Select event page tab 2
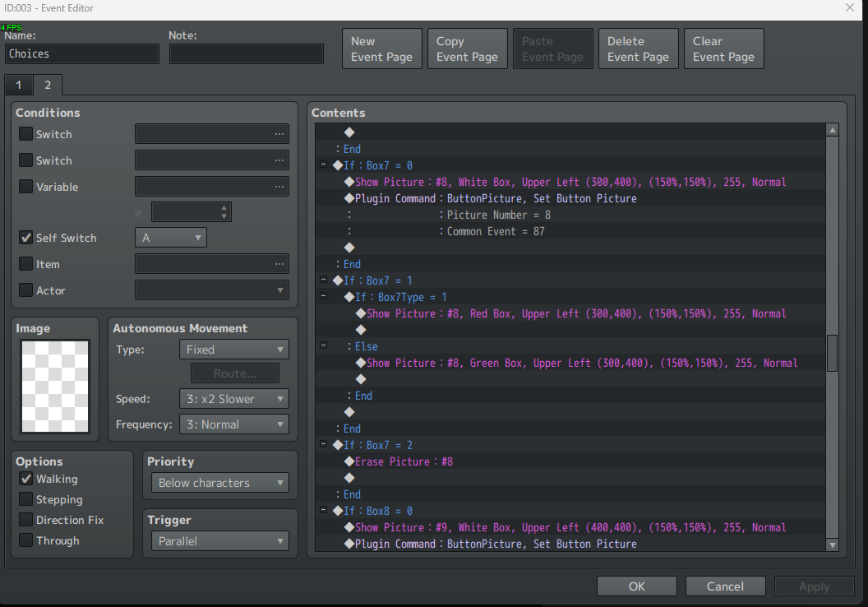Viewport: 868px width, 607px height. click(x=48, y=85)
